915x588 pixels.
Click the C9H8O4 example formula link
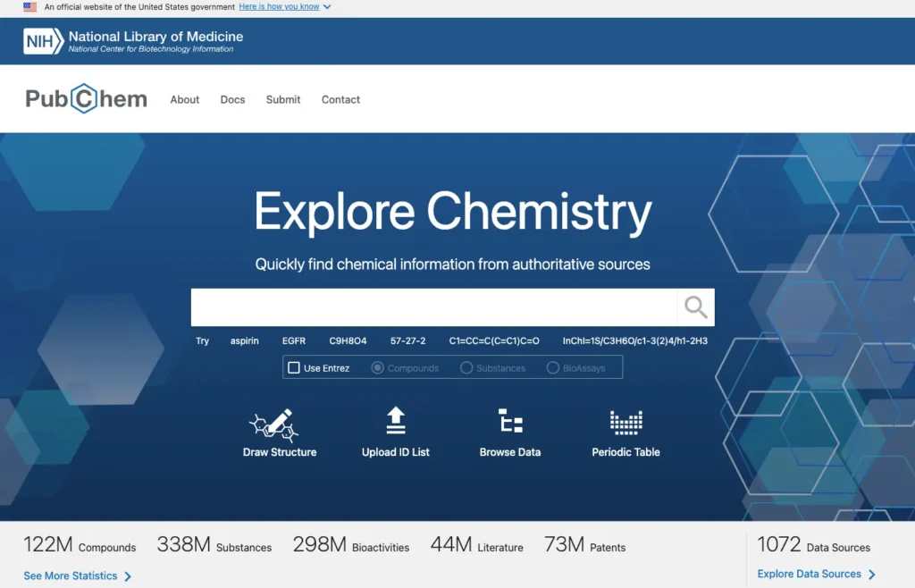348,341
